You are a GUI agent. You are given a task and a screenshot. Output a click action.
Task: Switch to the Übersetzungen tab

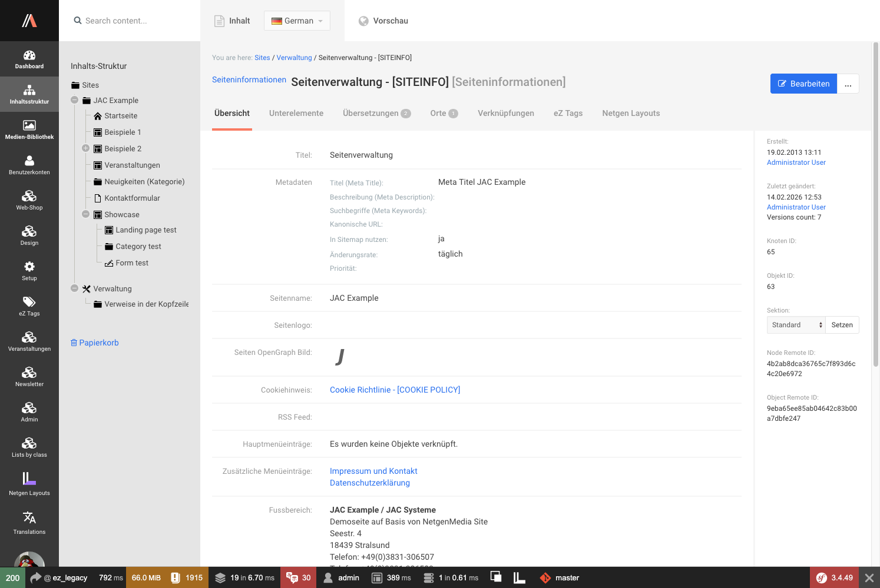[376, 113]
